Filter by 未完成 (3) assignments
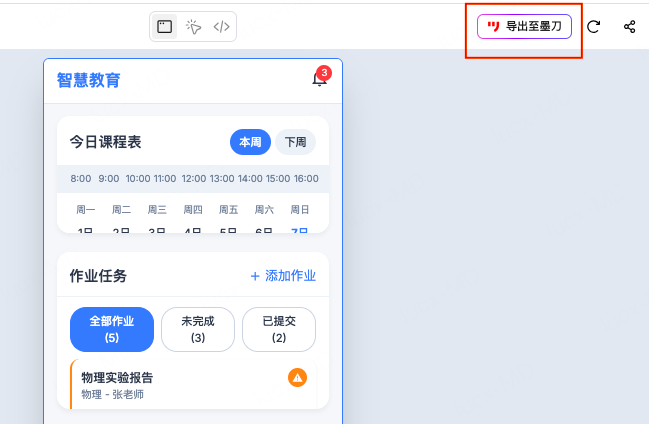Image resolution: width=649 pixels, height=424 pixels. tap(198, 329)
